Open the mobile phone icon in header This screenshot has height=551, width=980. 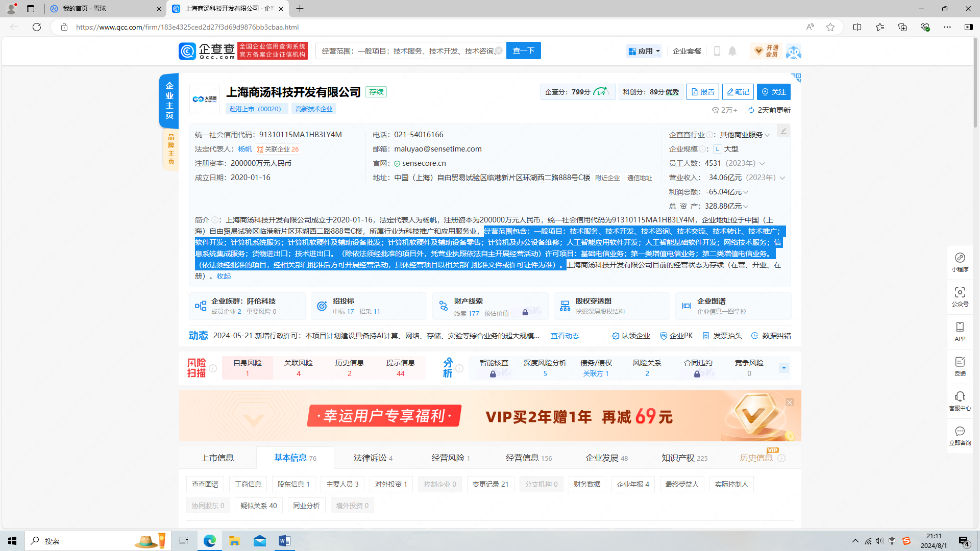tap(717, 51)
